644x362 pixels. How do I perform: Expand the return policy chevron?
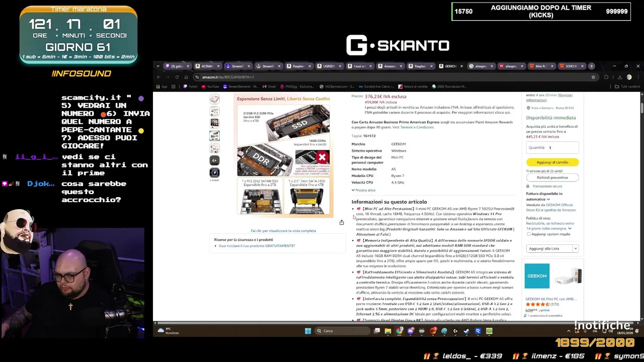coord(570,229)
